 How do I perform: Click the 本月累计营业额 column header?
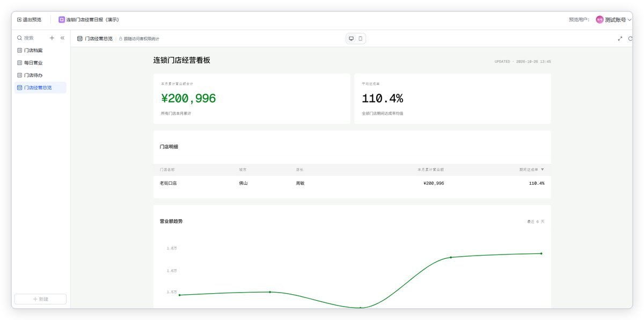coord(431,170)
